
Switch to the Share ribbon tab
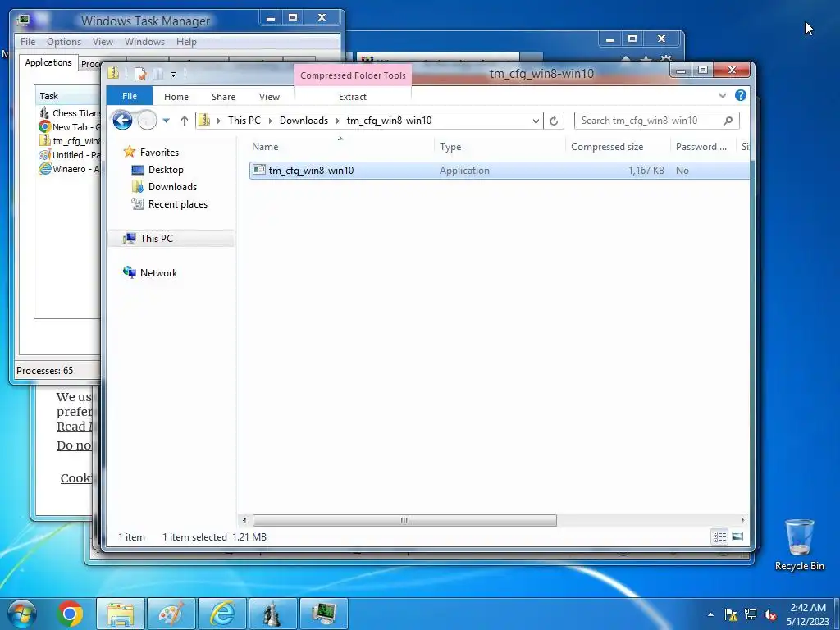(x=223, y=97)
